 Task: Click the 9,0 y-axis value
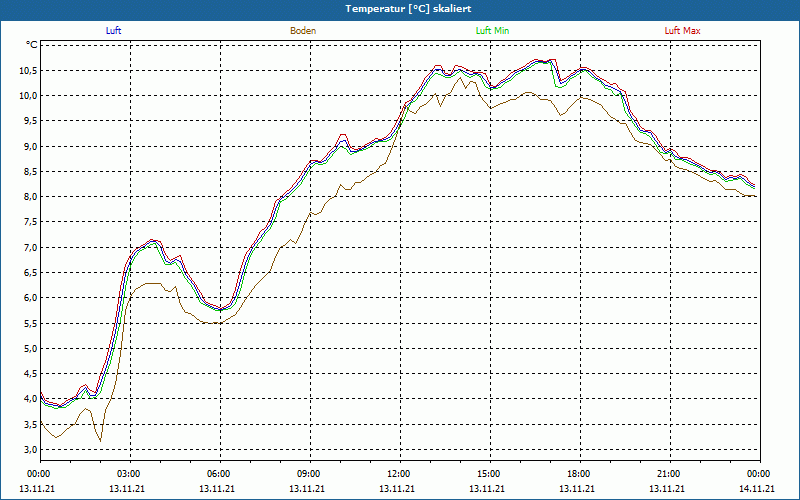31,146
